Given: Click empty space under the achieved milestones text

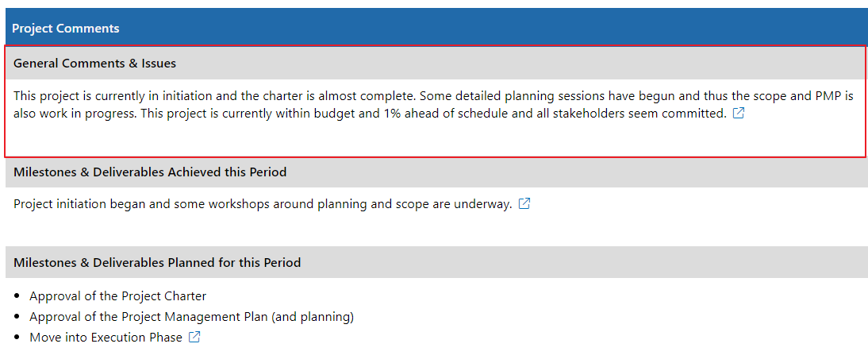Looking at the screenshot, I should (434, 229).
